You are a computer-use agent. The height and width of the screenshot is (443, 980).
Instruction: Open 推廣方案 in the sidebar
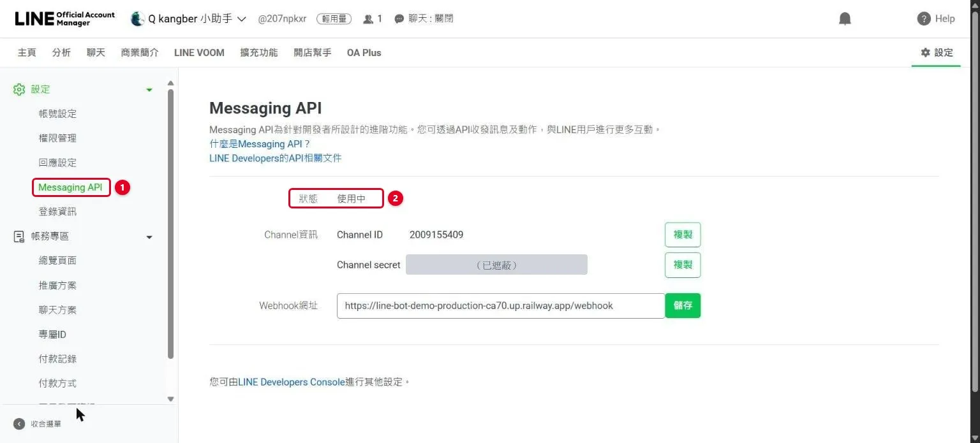(57, 285)
